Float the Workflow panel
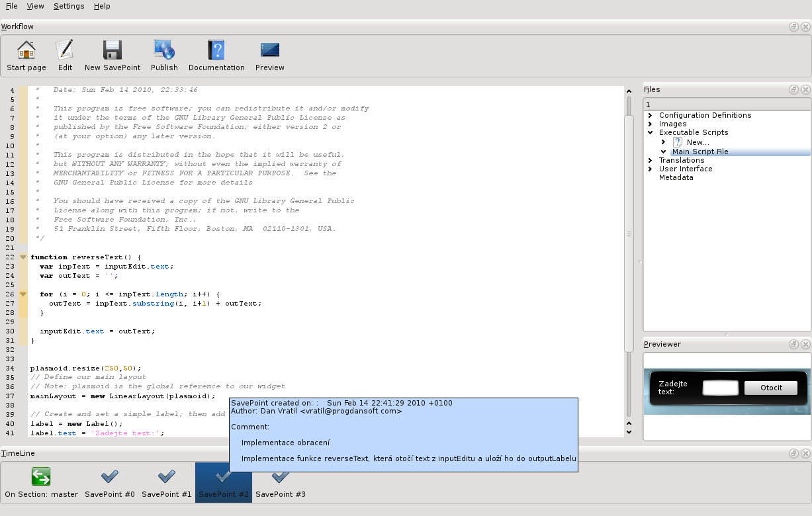The width and height of the screenshot is (812, 516). coord(793,26)
